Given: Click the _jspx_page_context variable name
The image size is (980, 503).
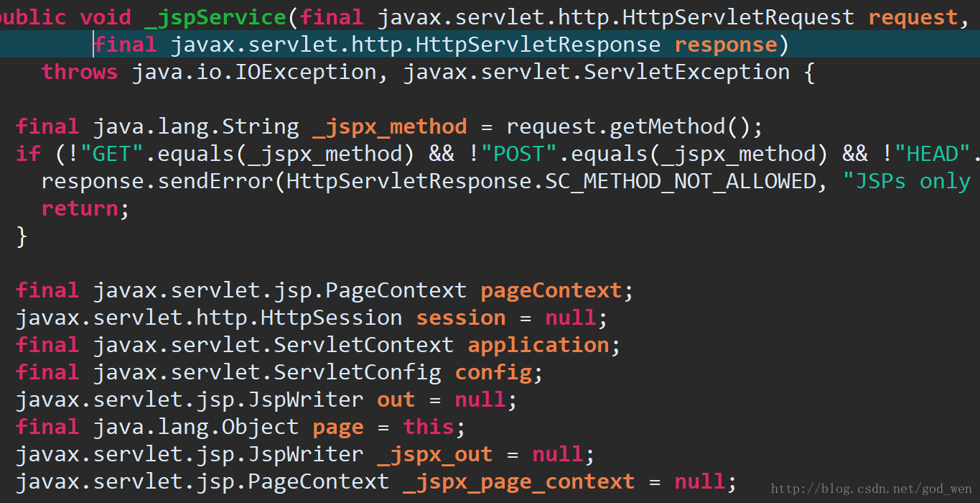Looking at the screenshot, I should pos(519,482).
